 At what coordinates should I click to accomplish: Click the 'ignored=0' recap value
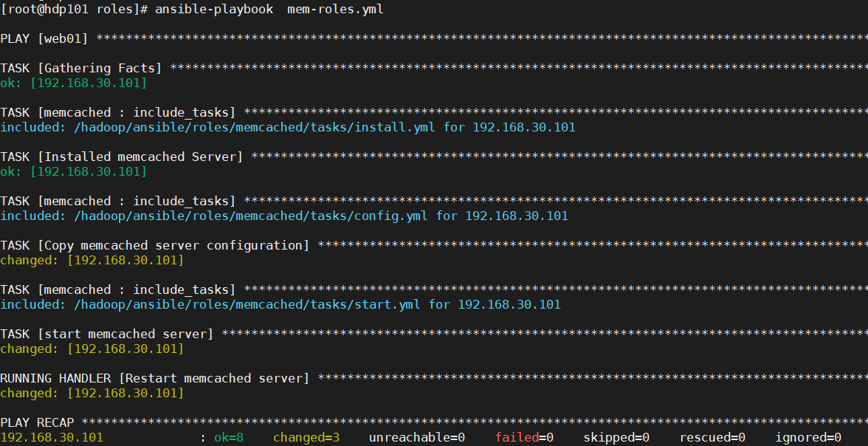coord(808,438)
